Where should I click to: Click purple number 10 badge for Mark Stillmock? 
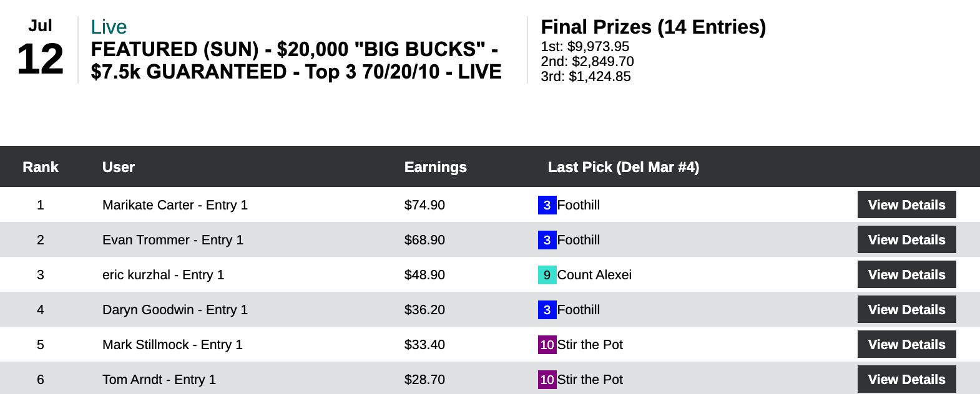(x=547, y=345)
